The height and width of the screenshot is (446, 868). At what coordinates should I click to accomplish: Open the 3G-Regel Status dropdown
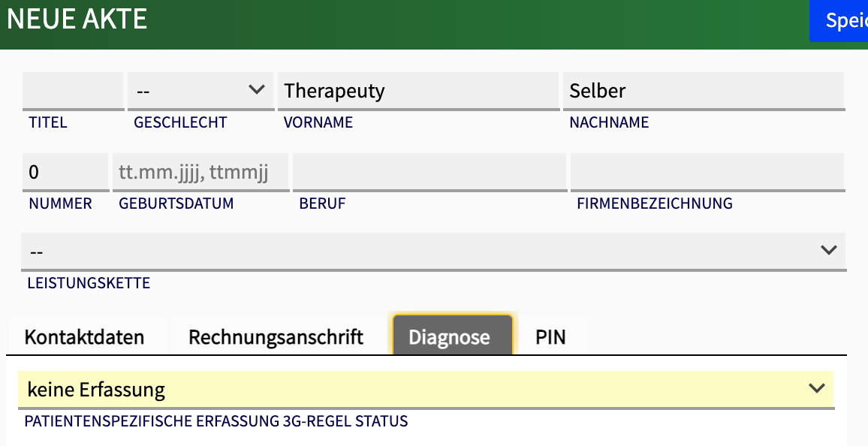tap(425, 390)
